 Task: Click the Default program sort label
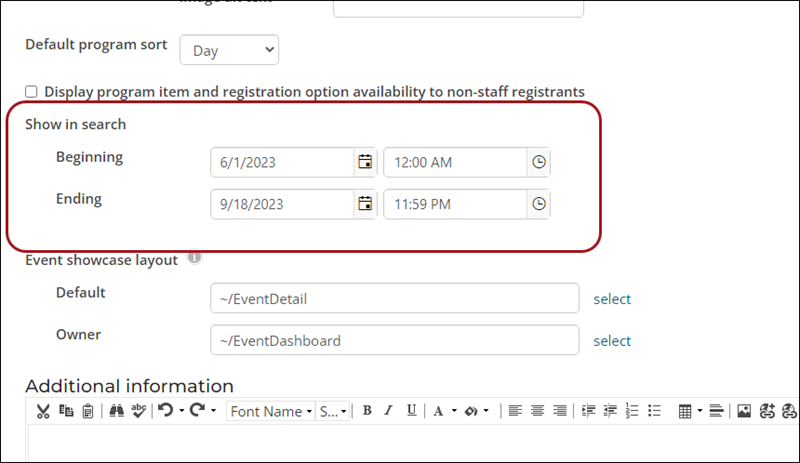[x=96, y=45]
